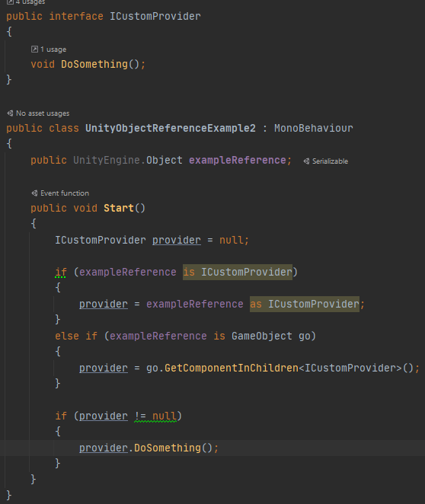Click the "Serializable" hint label
425x504 pixels.
[330, 161]
